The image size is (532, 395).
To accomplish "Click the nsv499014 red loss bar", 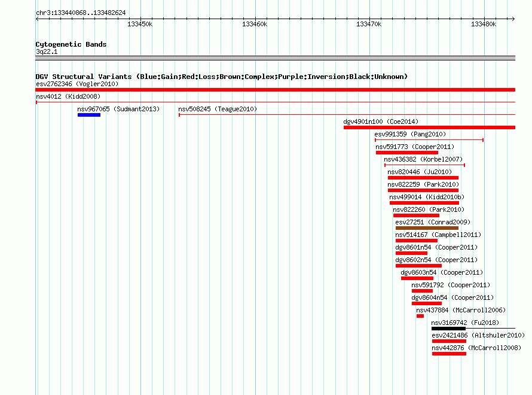I will [x=424, y=203].
